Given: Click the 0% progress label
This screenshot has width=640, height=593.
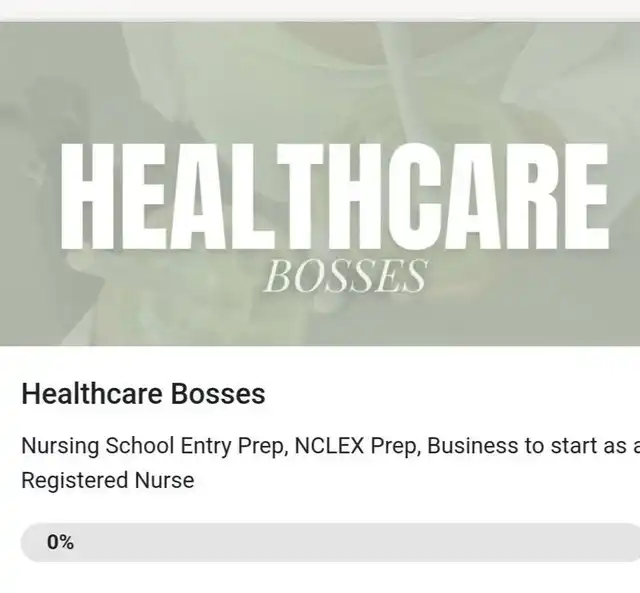Looking at the screenshot, I should click(x=60, y=542).
